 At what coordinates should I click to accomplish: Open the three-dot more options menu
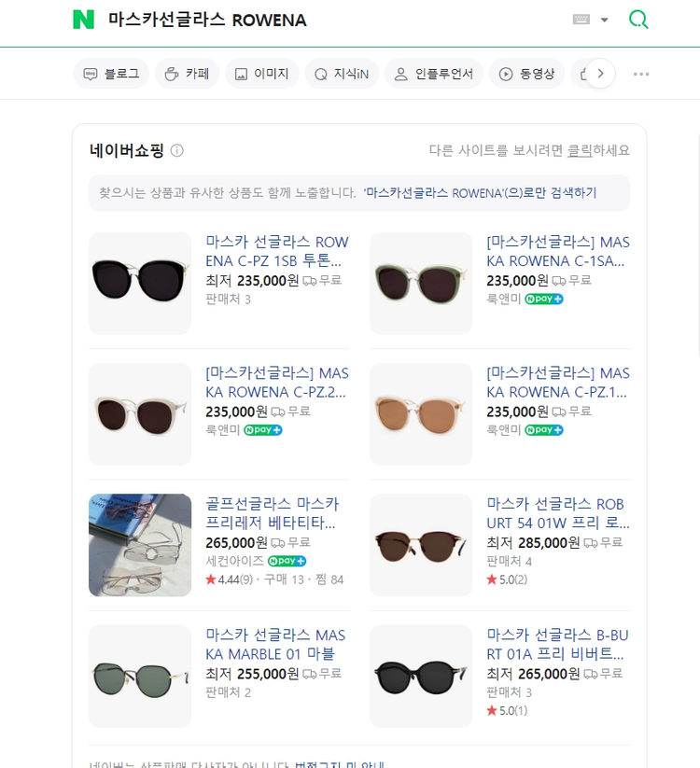[x=641, y=74]
